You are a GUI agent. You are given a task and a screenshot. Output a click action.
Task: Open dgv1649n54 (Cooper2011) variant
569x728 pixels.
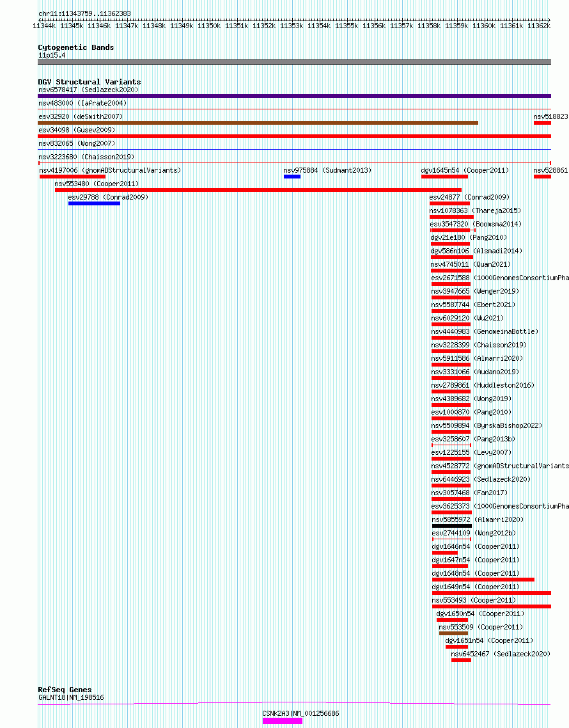[x=476, y=588]
